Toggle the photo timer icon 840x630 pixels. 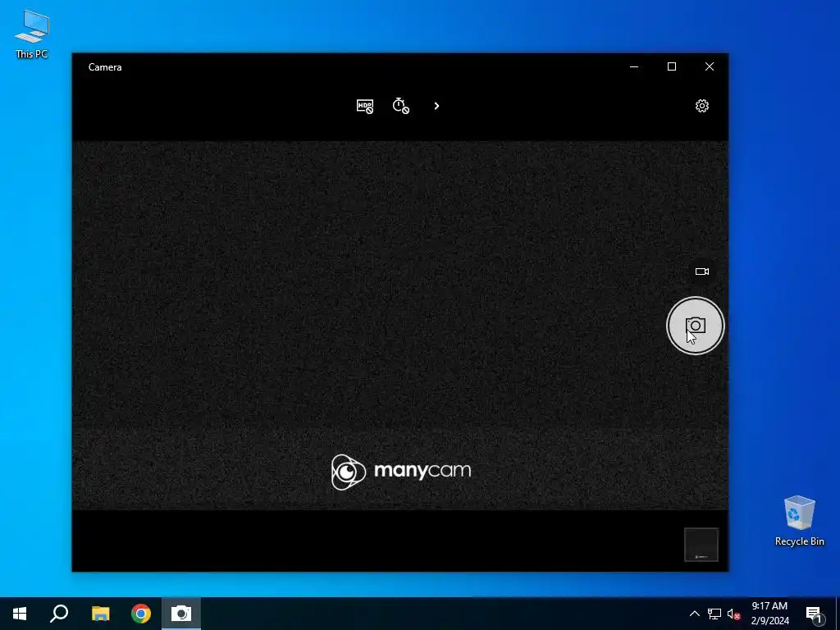tap(400, 106)
